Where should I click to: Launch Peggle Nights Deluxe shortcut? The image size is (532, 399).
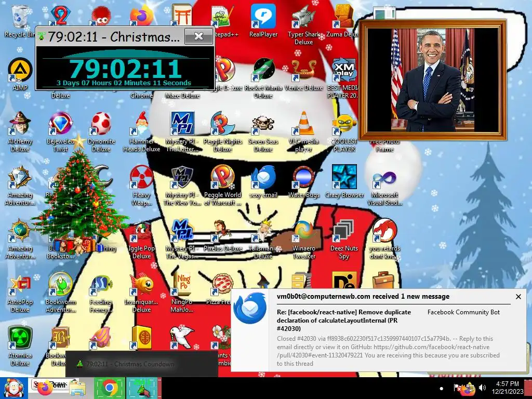(222, 131)
